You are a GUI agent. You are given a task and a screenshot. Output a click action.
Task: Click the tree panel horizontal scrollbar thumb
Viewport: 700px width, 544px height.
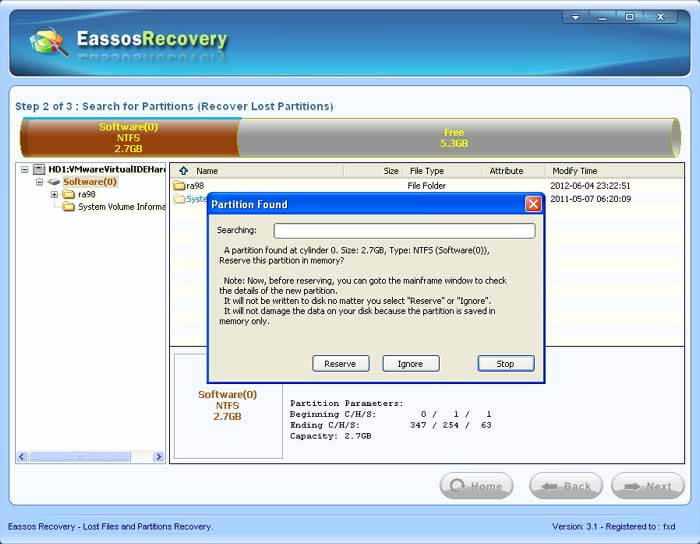tap(80, 457)
